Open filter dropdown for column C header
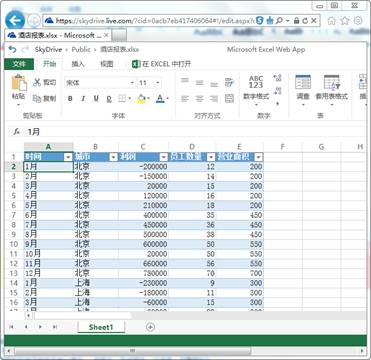Viewport: 371px width, 360px height. click(164, 157)
